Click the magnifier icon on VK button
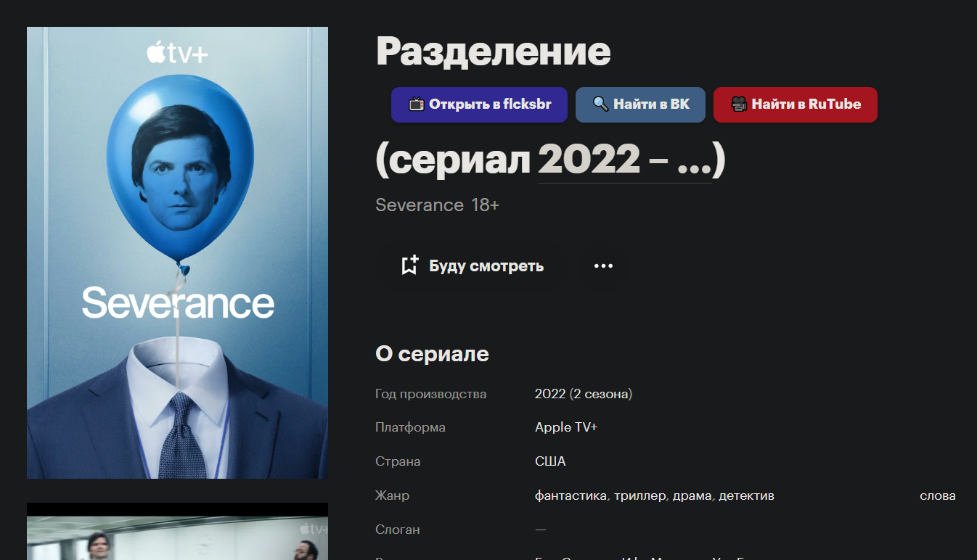This screenshot has width=977, height=560. coord(600,104)
